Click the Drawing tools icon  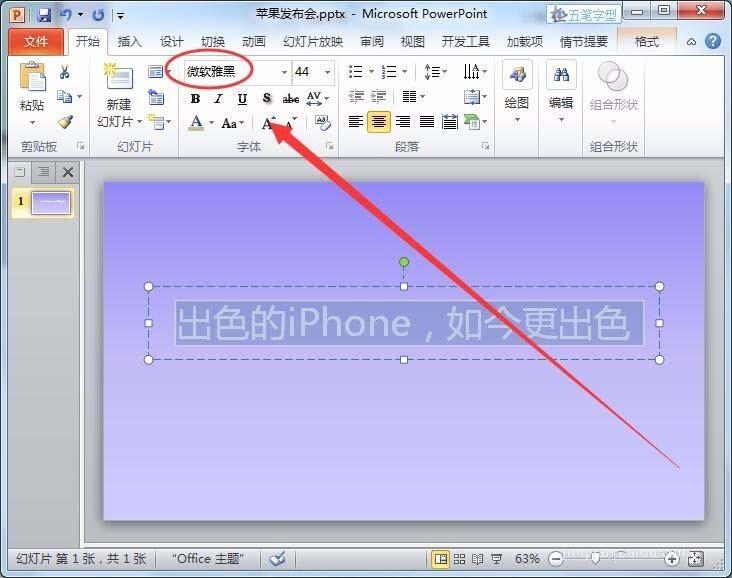tap(517, 75)
